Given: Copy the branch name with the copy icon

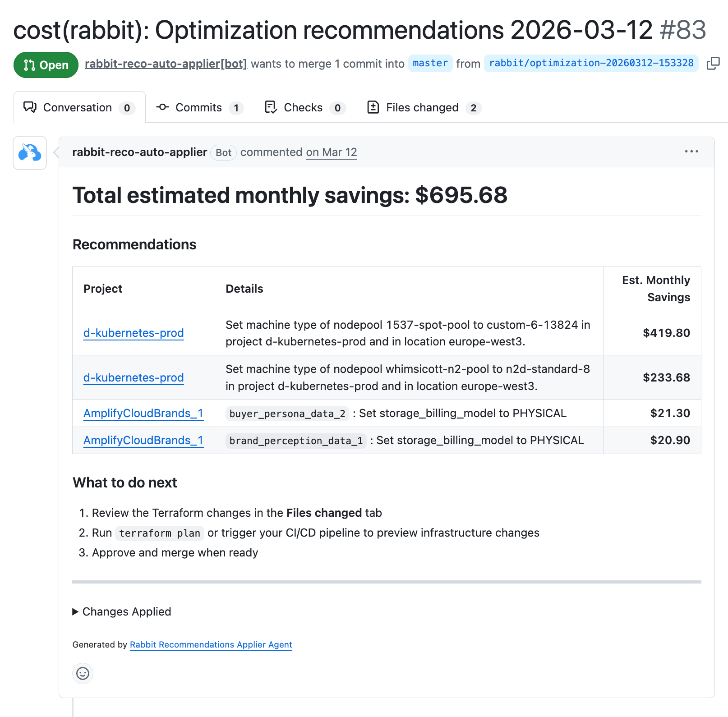Looking at the screenshot, I should point(713,64).
